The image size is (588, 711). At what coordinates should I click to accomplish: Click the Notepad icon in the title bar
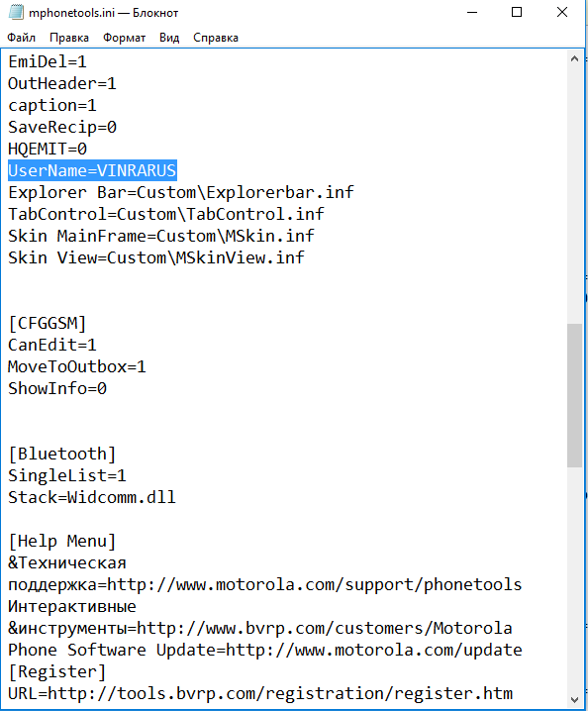click(16, 12)
